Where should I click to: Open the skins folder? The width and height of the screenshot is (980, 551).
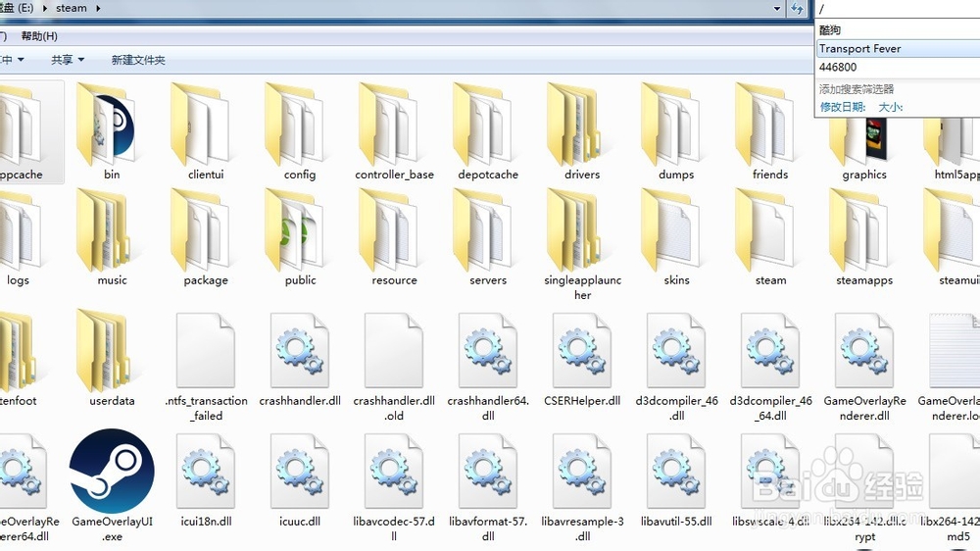pos(676,237)
